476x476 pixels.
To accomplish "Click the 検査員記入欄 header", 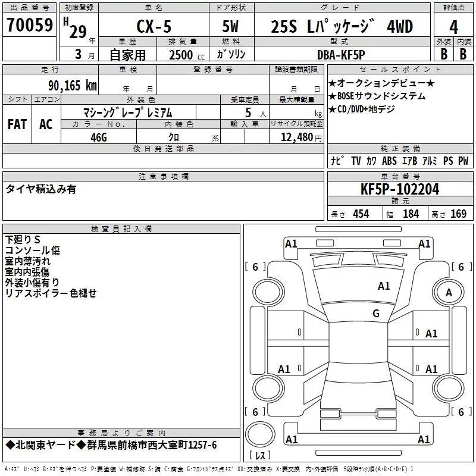I will [121, 229].
